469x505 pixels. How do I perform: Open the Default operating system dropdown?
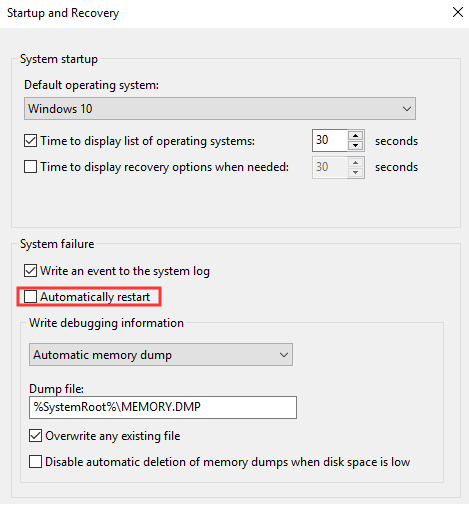pos(220,109)
